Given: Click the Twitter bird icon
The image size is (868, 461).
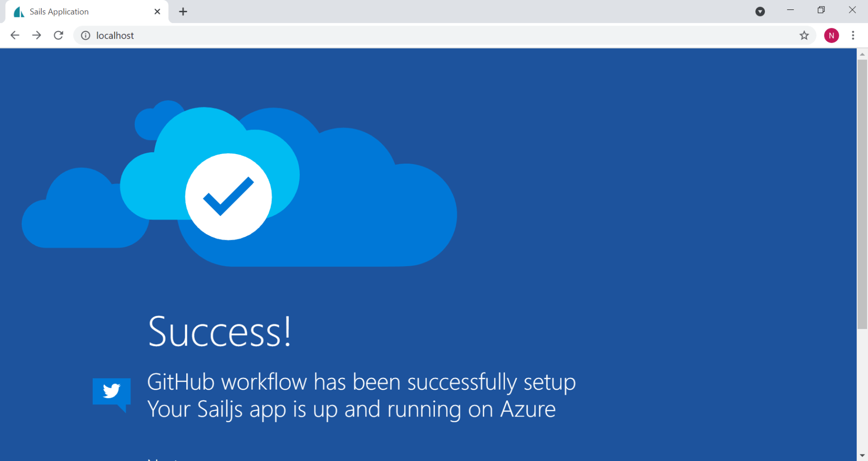Looking at the screenshot, I should click(x=112, y=392).
